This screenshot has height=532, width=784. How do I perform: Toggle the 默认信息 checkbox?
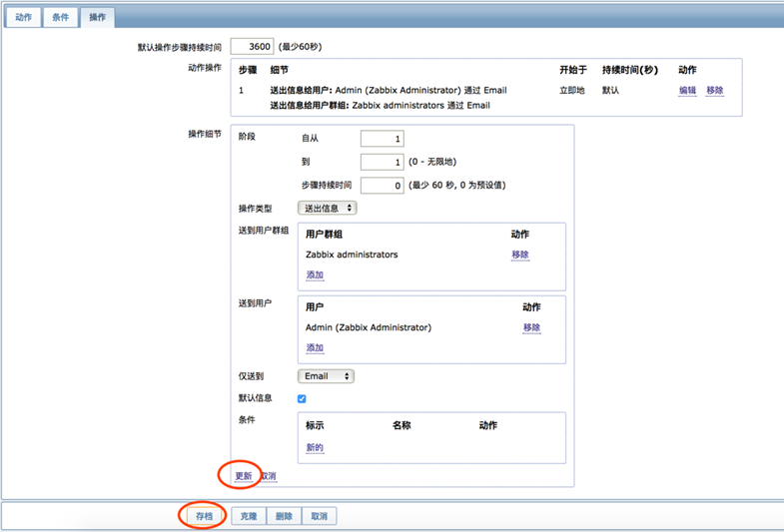pyautogui.click(x=302, y=398)
